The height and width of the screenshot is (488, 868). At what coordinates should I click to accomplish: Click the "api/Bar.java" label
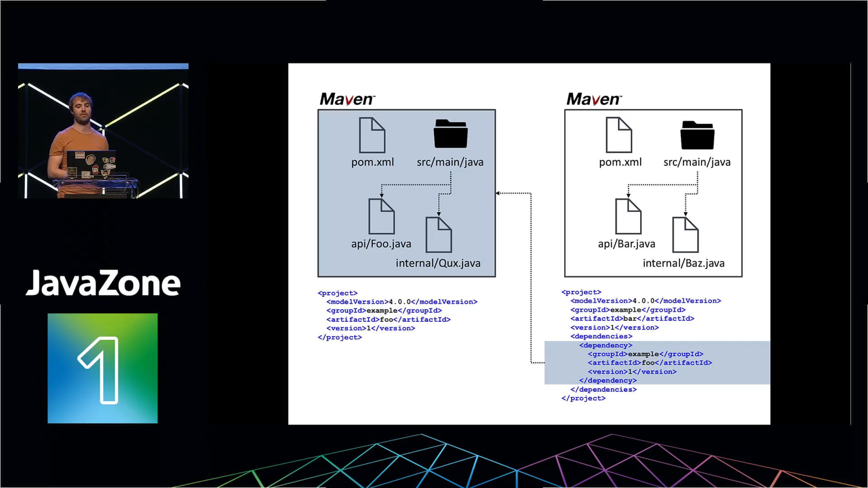[x=626, y=244]
